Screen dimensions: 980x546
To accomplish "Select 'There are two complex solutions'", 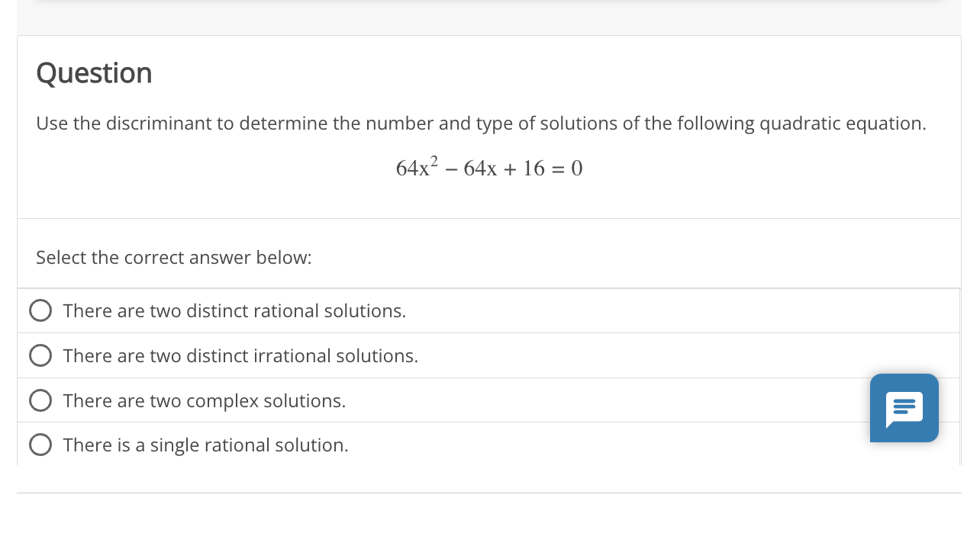I will [x=40, y=400].
